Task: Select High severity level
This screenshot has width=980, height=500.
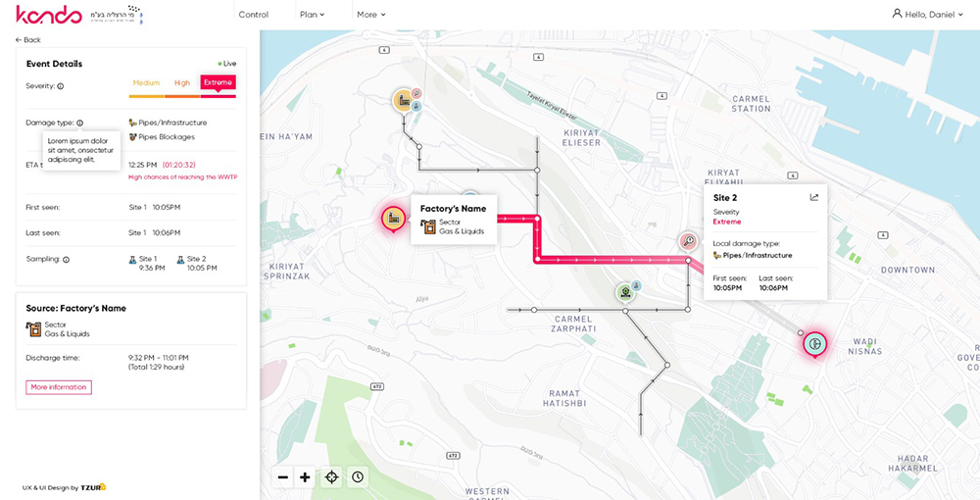Action: click(x=182, y=83)
